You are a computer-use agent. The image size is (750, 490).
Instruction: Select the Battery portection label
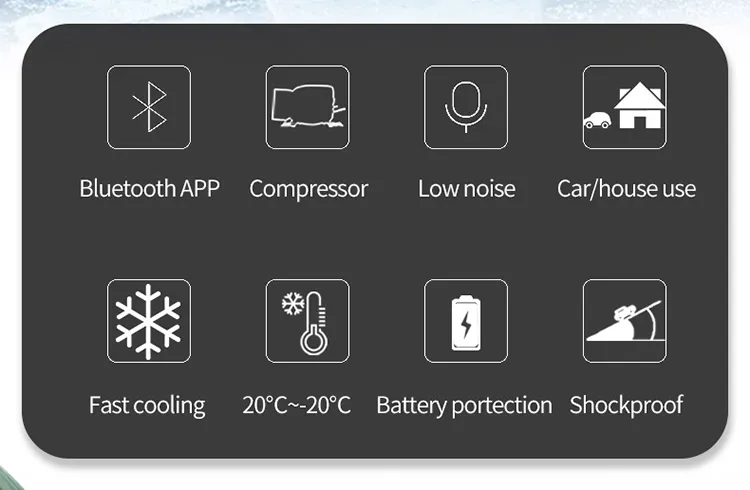pos(464,406)
